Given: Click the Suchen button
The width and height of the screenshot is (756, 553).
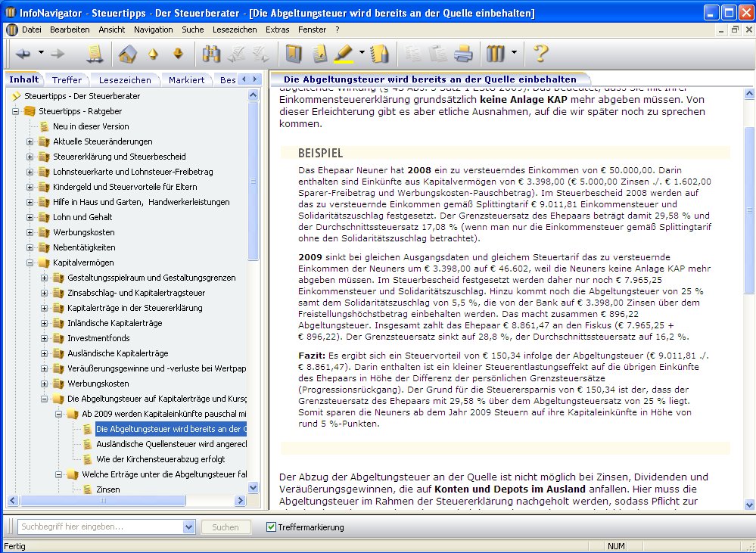Looking at the screenshot, I should click(x=226, y=527).
